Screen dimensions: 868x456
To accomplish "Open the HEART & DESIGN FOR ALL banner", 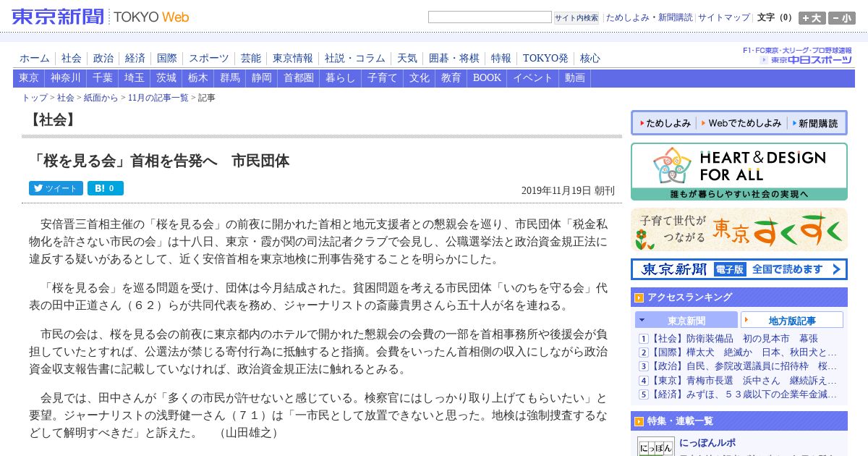I will 739,172.
